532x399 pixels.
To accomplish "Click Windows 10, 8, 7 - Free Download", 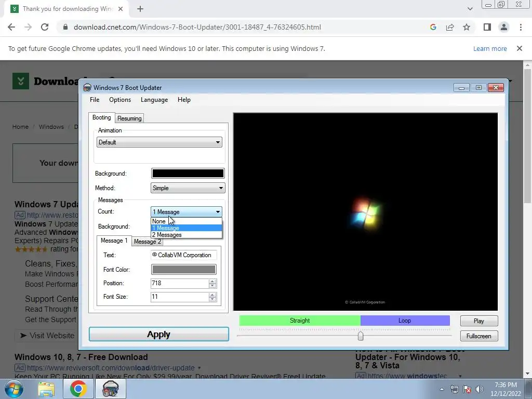I will (x=81, y=357).
